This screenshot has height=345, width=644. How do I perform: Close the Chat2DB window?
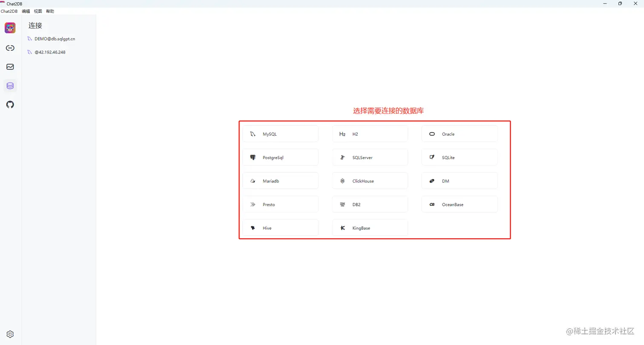click(635, 3)
